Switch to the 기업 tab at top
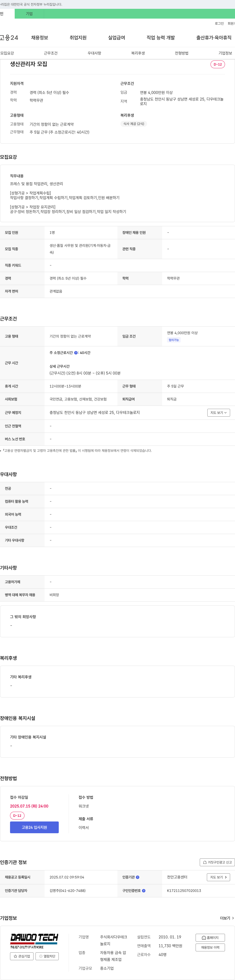This screenshot has width=235, height=980. point(29,14)
